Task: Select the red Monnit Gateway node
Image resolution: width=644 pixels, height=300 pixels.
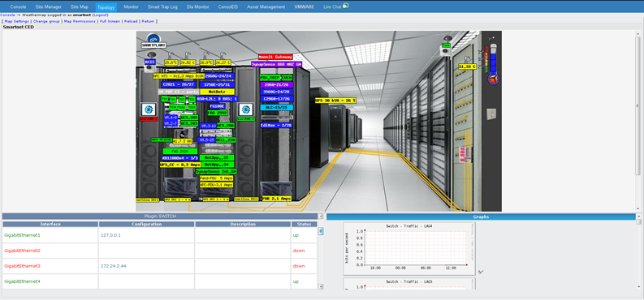Action: (x=275, y=57)
